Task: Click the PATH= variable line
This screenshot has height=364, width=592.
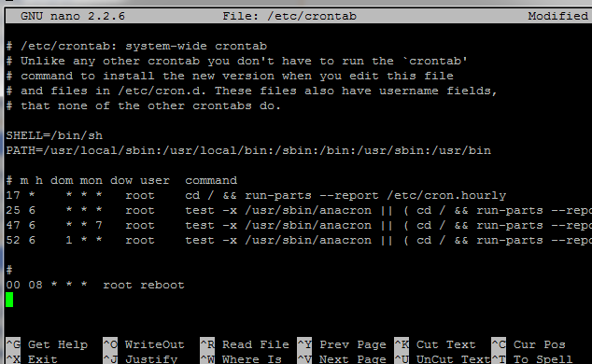Action: pos(248,150)
